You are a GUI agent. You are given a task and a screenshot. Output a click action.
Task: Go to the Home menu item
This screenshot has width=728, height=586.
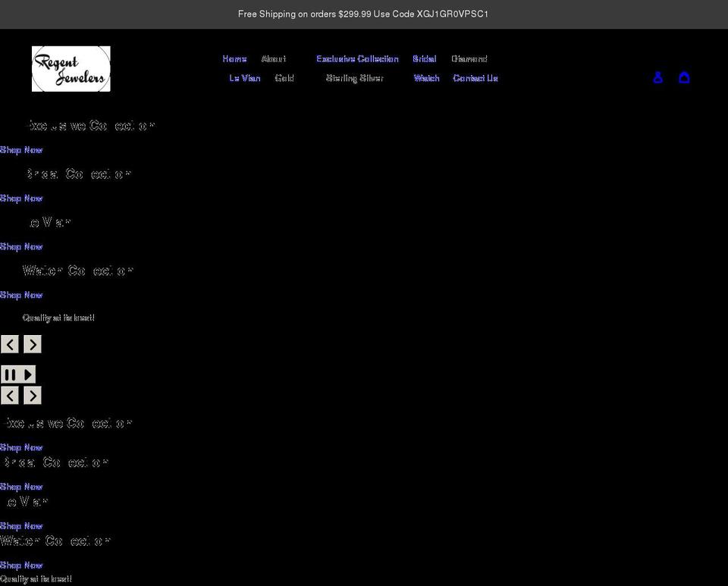coord(234,59)
